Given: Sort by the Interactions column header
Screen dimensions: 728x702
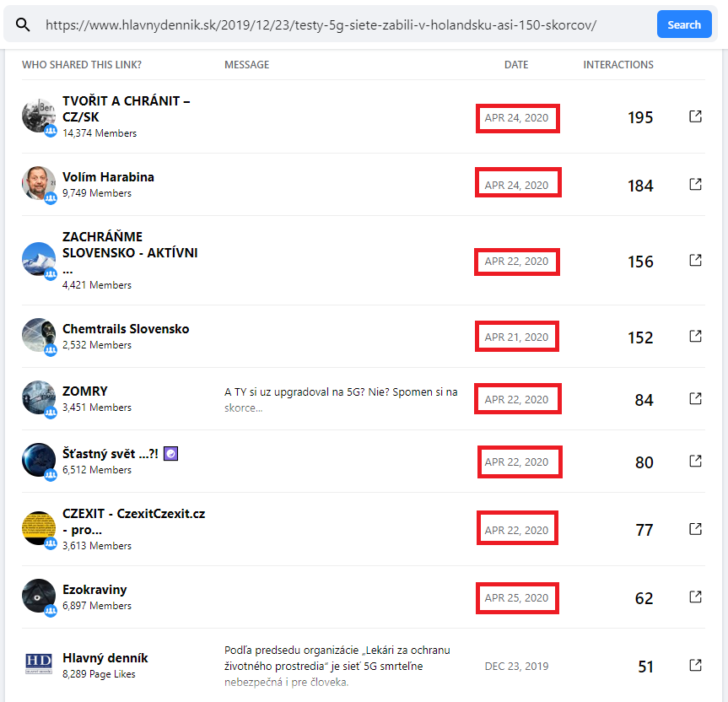Looking at the screenshot, I should coord(617,65).
